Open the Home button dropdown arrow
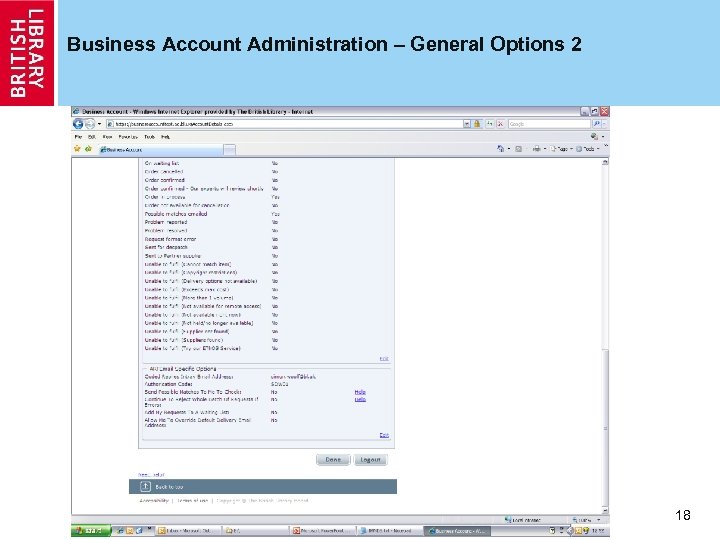 (x=509, y=149)
